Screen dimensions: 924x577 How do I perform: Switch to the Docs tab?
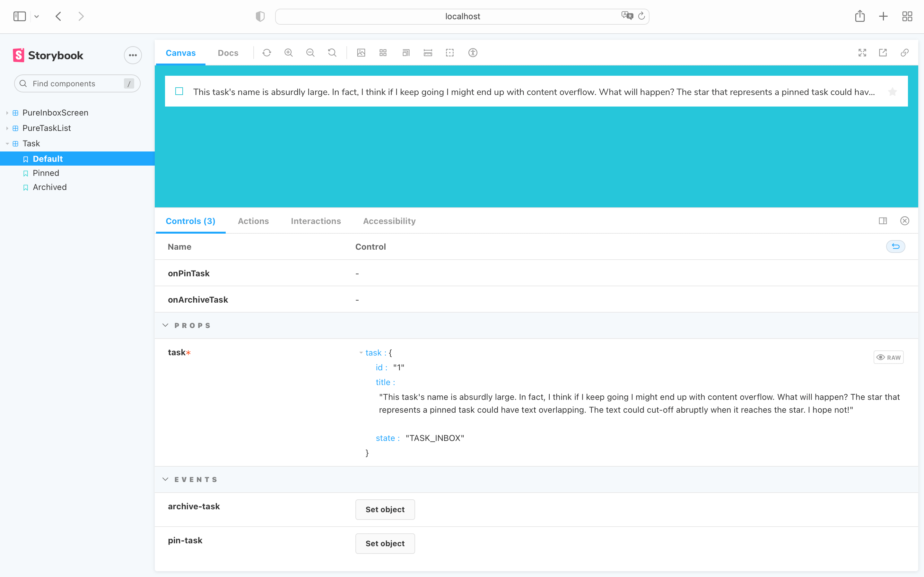pos(228,53)
